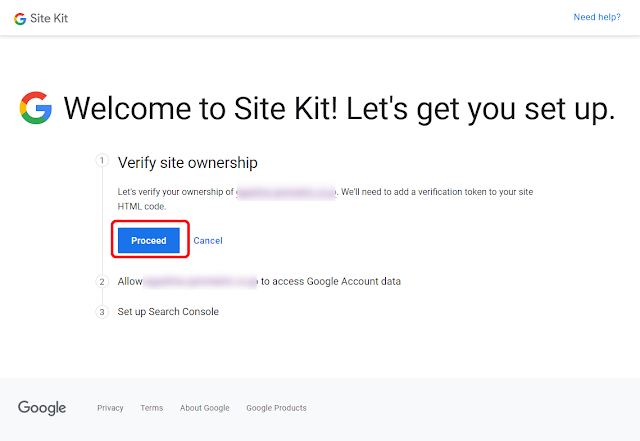
Task: Select the step 3 circle icon
Action: (x=102, y=312)
